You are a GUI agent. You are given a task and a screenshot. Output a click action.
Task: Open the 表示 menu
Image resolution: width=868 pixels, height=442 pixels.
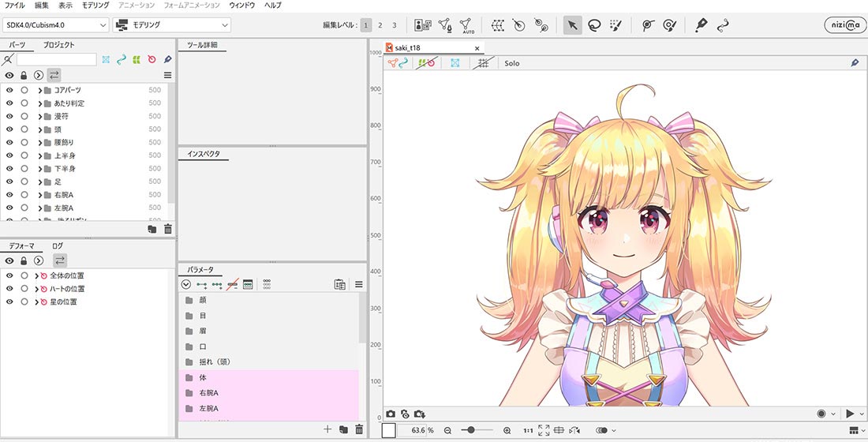[x=65, y=5]
